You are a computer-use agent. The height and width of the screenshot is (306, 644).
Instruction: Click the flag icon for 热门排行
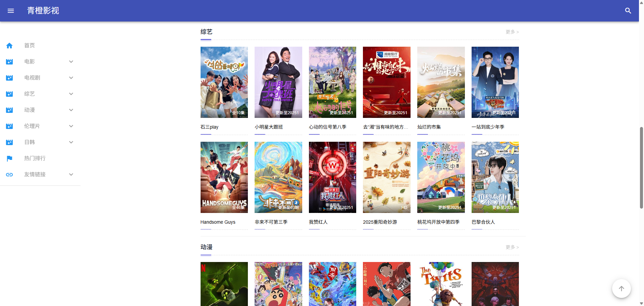9,159
